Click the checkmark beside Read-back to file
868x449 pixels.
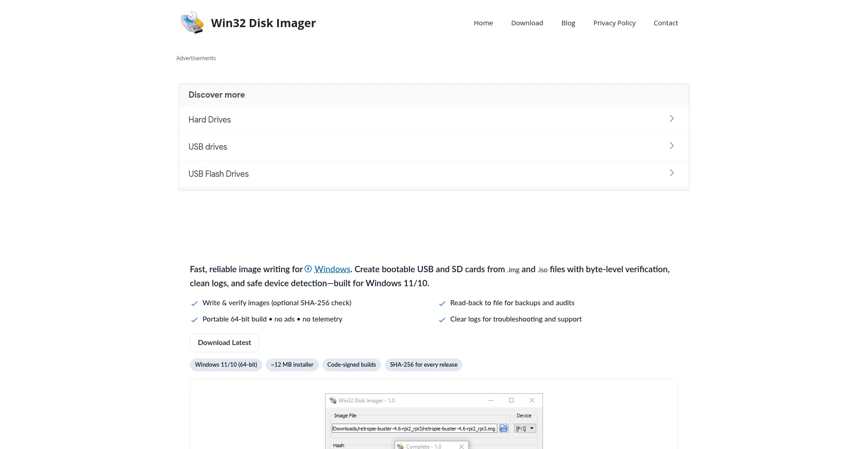point(442,303)
